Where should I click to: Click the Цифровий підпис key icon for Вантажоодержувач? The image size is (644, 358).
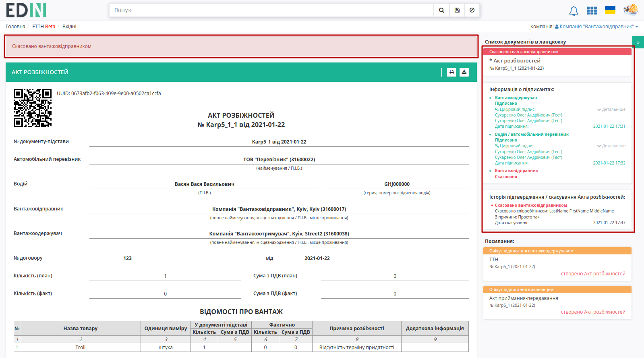click(497, 110)
